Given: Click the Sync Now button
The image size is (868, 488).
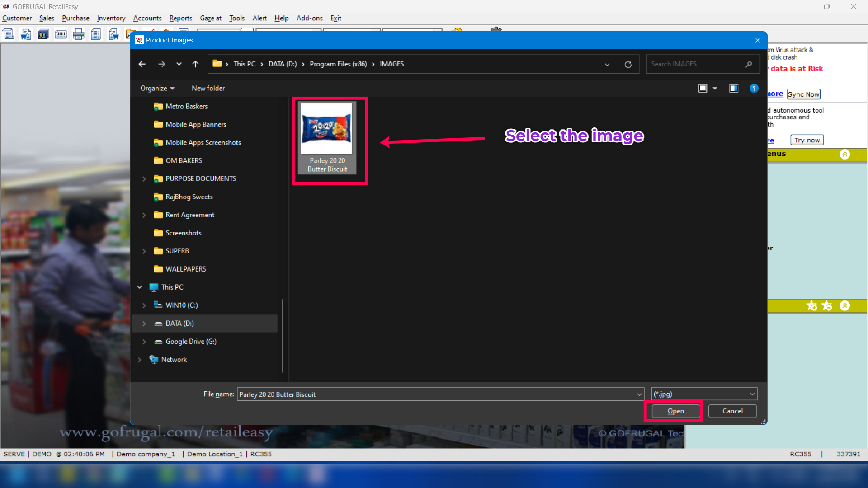Looking at the screenshot, I should (x=803, y=94).
